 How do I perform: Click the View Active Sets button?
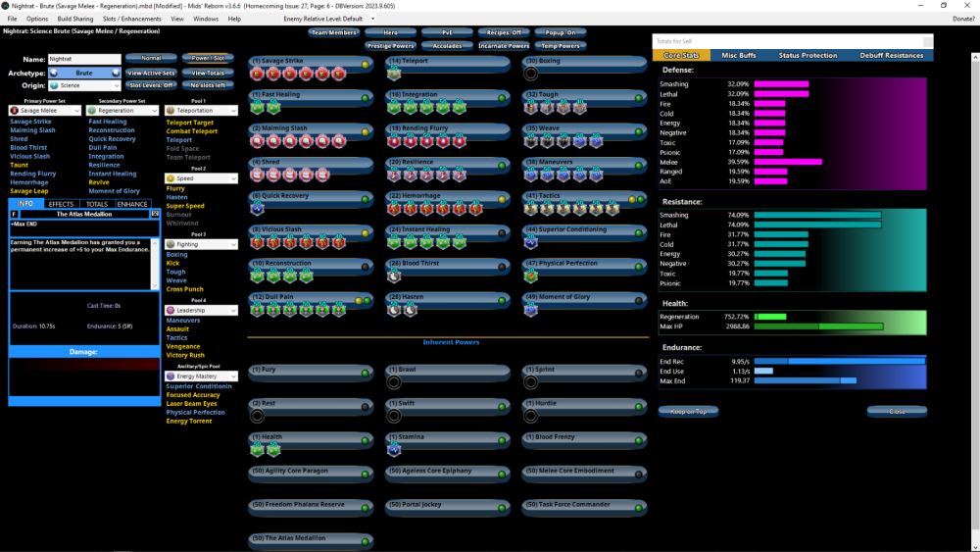tap(151, 73)
